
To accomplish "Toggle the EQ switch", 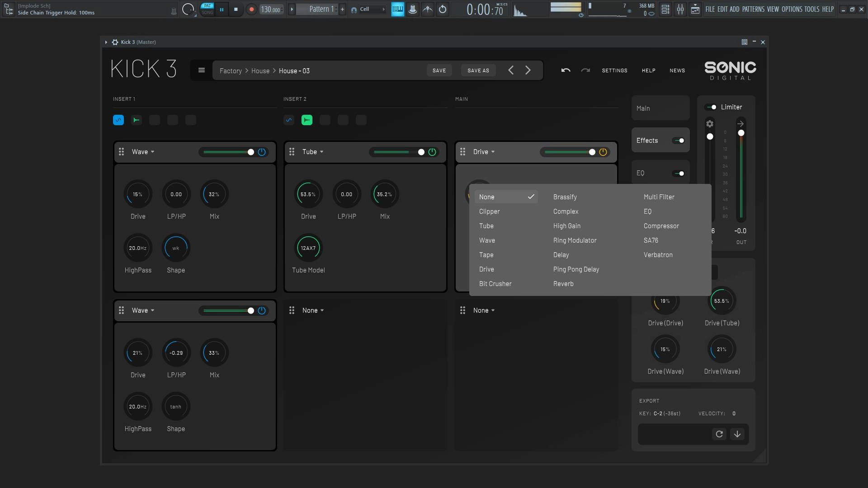I will click(x=679, y=174).
